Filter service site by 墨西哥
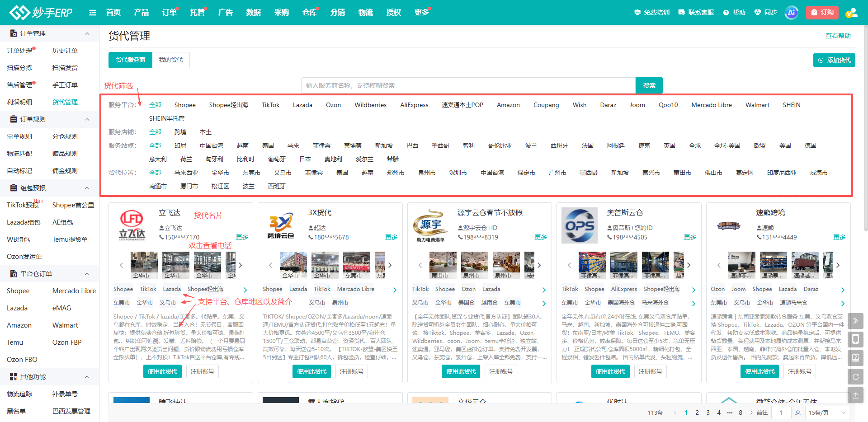This screenshot has width=868, height=422. click(x=440, y=145)
